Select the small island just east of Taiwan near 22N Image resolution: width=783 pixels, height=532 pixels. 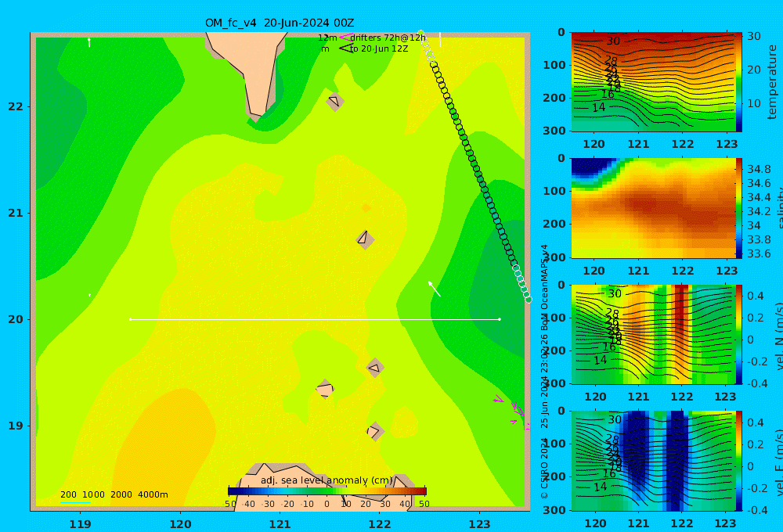pos(335,101)
